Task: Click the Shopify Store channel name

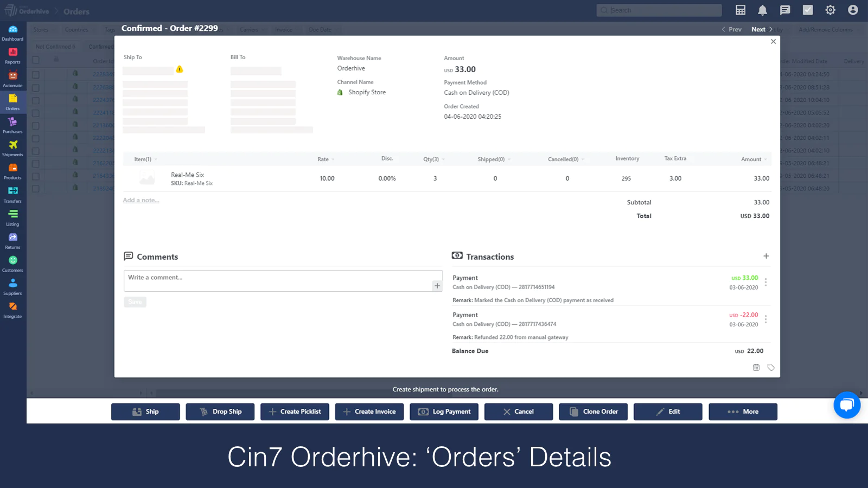Action: 367,92
